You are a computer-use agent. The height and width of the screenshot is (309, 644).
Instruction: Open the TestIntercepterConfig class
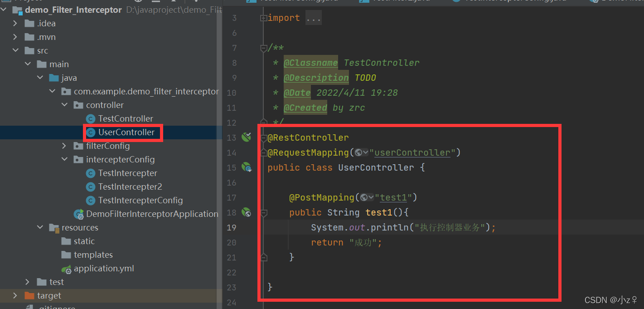point(140,201)
